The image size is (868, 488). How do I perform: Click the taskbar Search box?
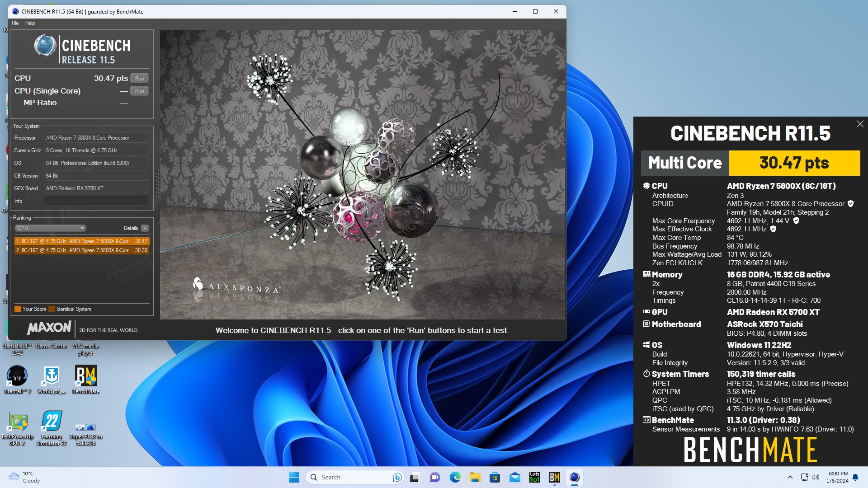click(355, 477)
